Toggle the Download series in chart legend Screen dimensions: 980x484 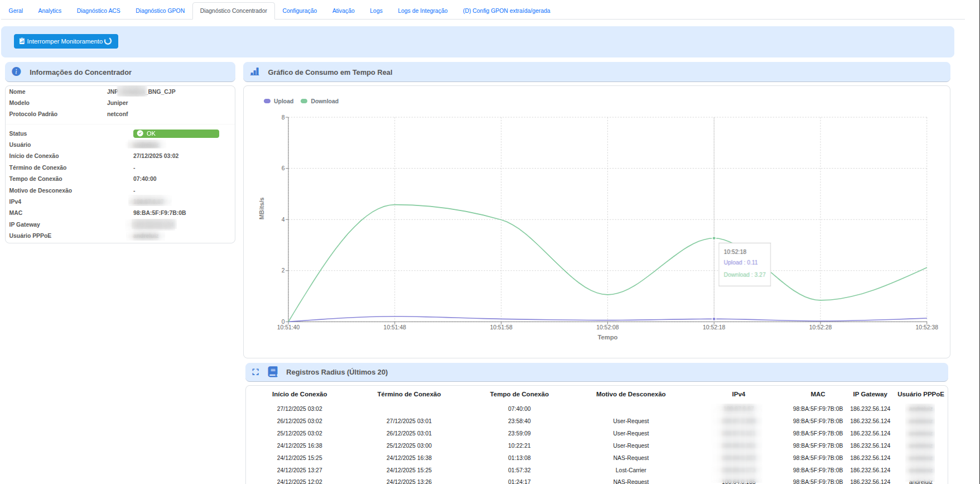point(320,101)
